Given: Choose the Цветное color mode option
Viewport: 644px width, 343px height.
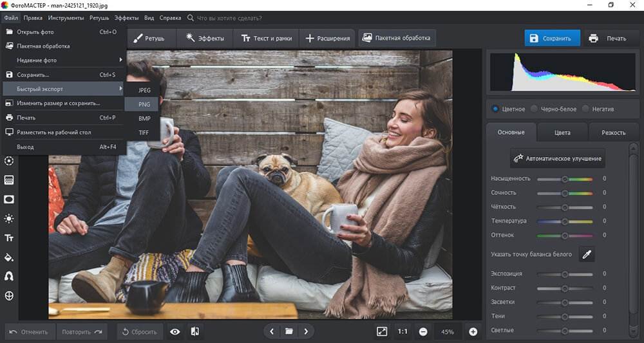Looking at the screenshot, I should (x=495, y=109).
